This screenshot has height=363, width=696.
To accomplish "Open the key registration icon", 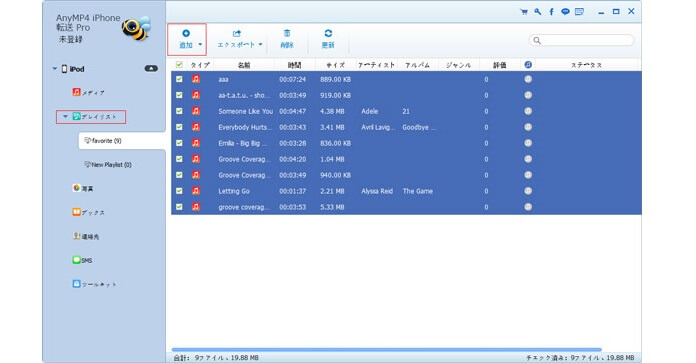I will [x=538, y=12].
